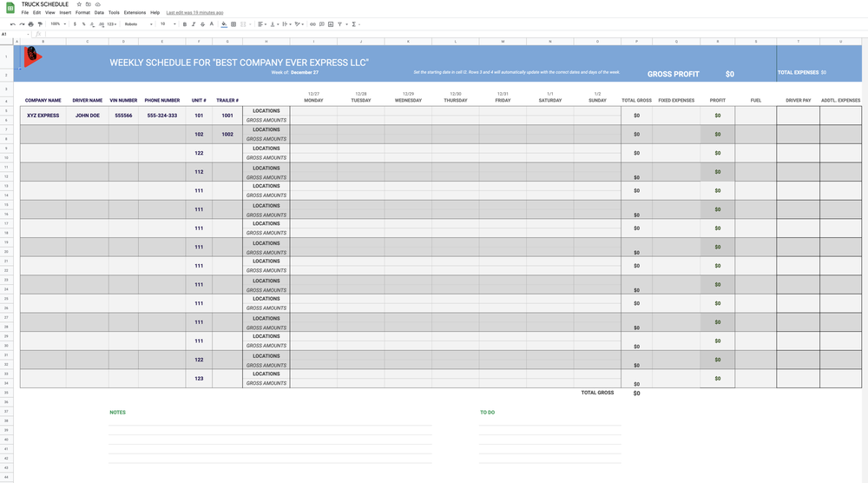Open the zoom level dropdown
Image resolution: width=868 pixels, height=483 pixels.
tap(57, 24)
